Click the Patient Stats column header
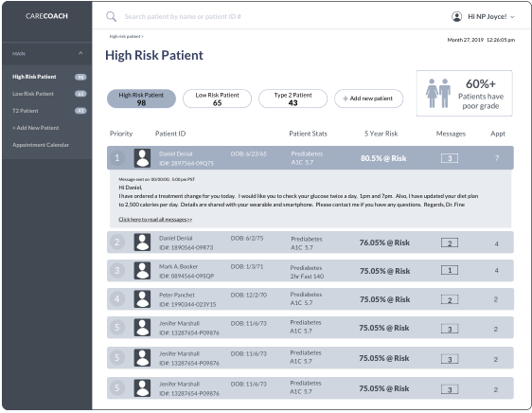The height and width of the screenshot is (413, 532). pos(308,134)
